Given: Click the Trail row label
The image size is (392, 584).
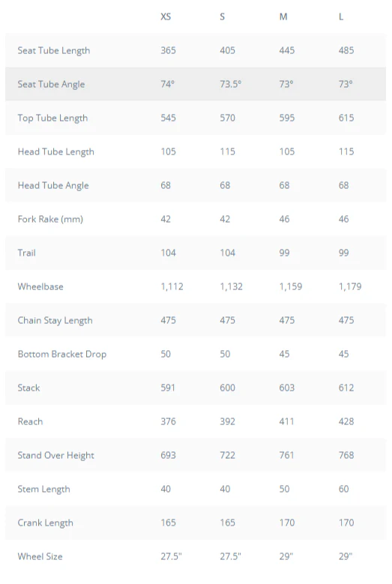Looking at the screenshot, I should (x=26, y=253).
